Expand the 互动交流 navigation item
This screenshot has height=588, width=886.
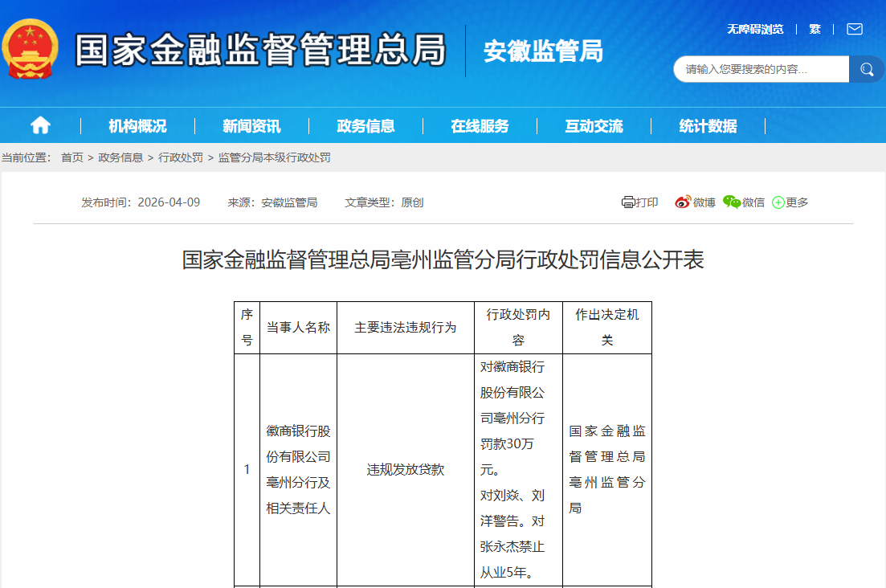tap(594, 126)
